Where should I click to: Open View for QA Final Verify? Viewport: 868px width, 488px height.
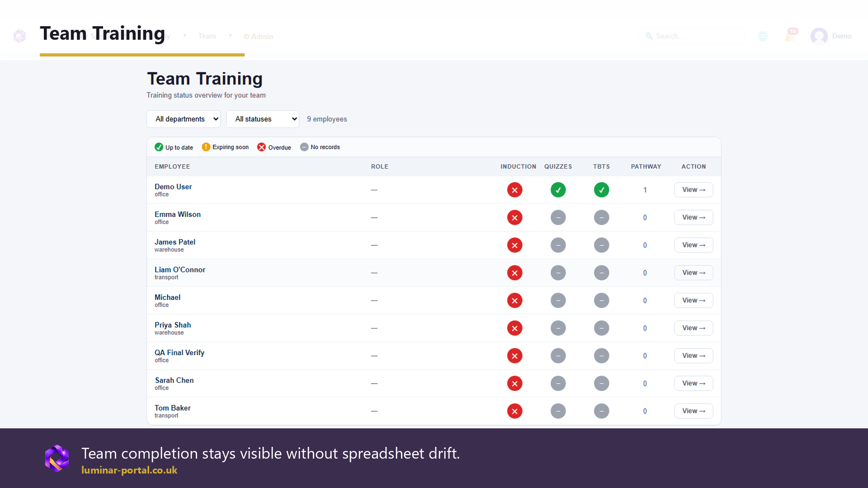coord(693,356)
